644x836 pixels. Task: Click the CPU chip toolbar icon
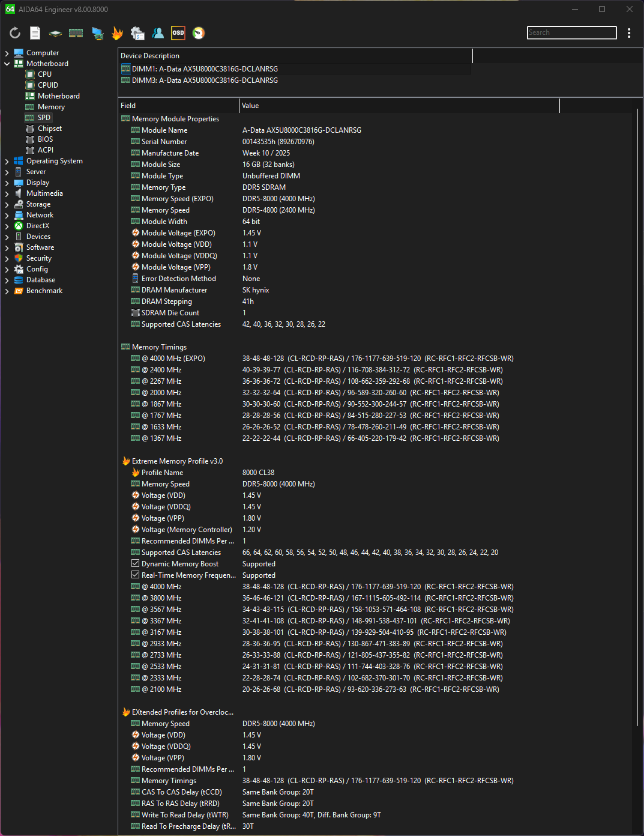[x=55, y=33]
